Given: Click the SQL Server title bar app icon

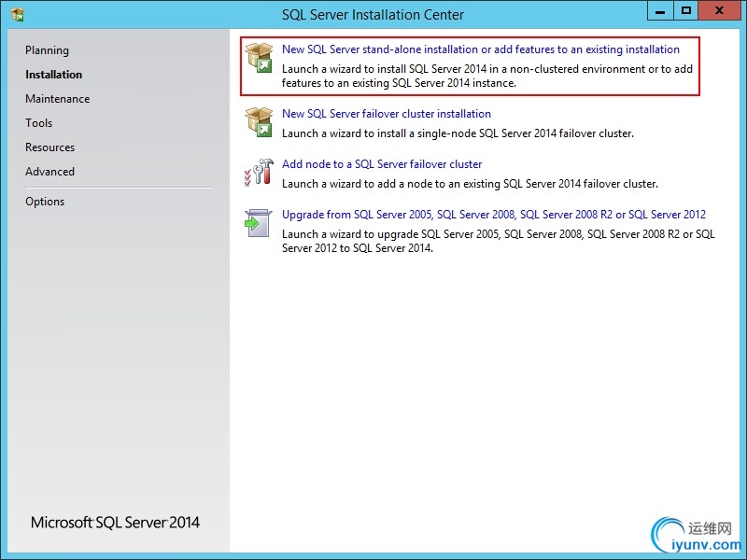Looking at the screenshot, I should [x=18, y=14].
